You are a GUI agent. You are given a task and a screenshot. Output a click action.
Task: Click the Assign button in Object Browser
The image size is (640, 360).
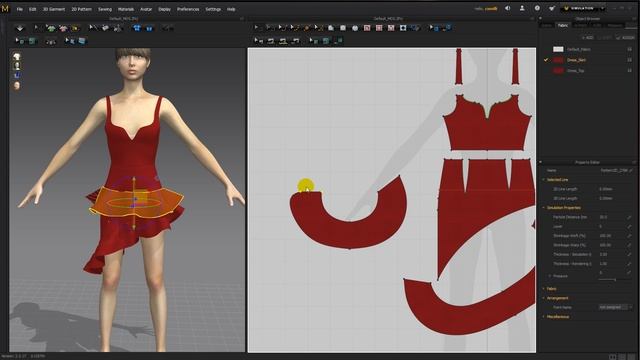625,38
